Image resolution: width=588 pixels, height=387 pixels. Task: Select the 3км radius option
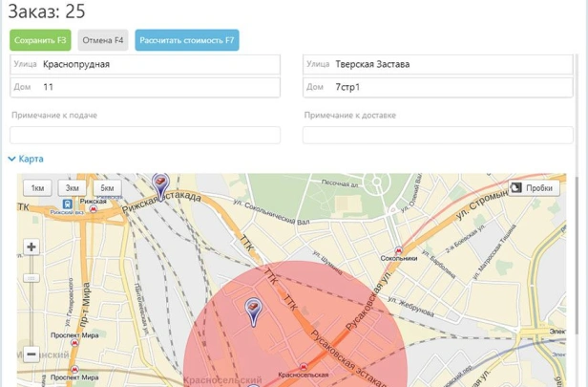(x=73, y=188)
